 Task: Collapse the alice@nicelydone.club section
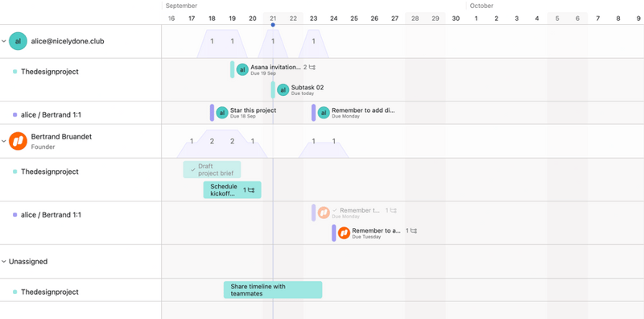tap(4, 41)
